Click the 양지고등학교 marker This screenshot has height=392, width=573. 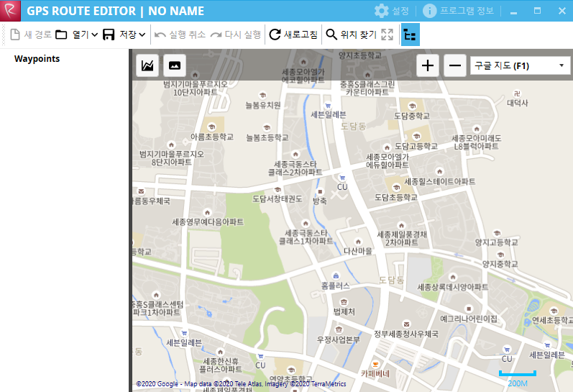click(x=497, y=232)
